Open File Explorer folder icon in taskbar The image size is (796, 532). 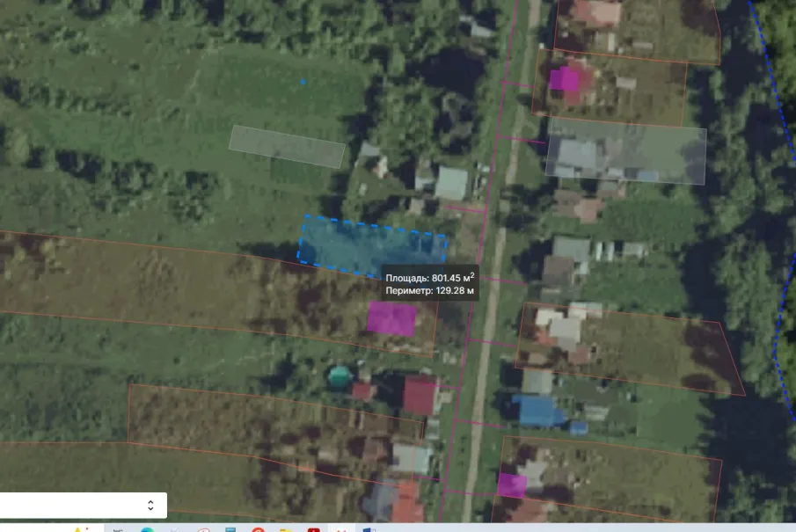(x=286, y=529)
